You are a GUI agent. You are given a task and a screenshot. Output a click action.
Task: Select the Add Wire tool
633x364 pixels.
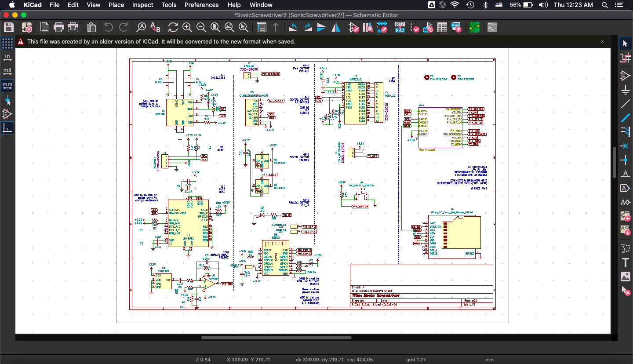[x=625, y=104]
